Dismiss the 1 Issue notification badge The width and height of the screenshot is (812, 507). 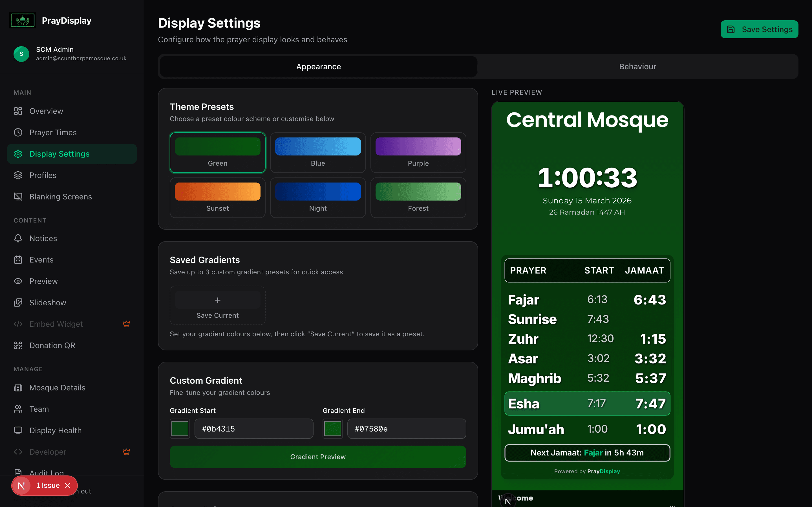tap(68, 485)
